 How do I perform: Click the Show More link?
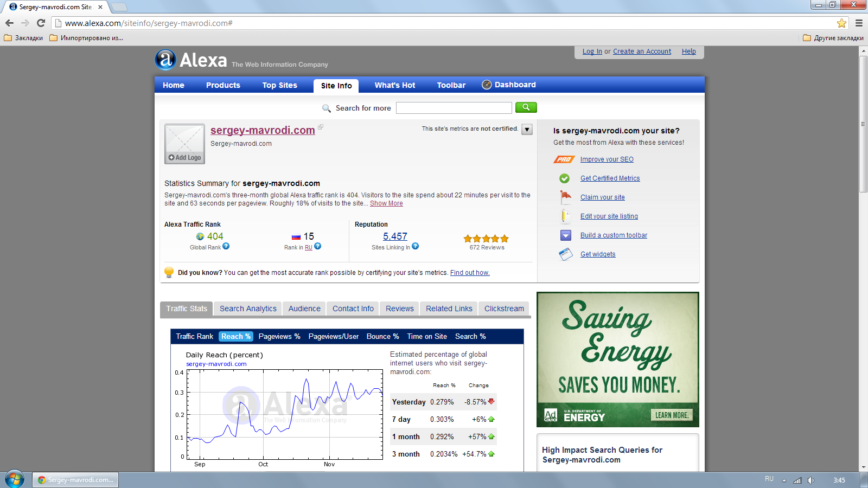point(386,203)
